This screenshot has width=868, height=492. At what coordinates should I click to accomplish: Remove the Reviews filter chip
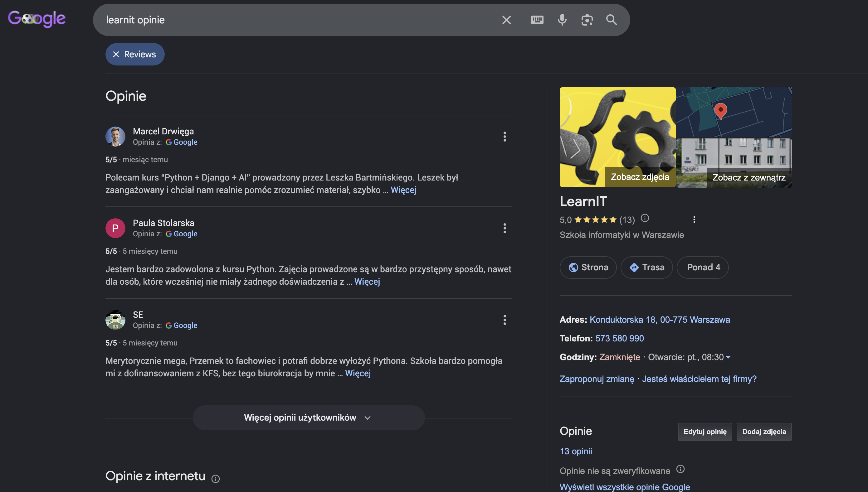pos(116,54)
